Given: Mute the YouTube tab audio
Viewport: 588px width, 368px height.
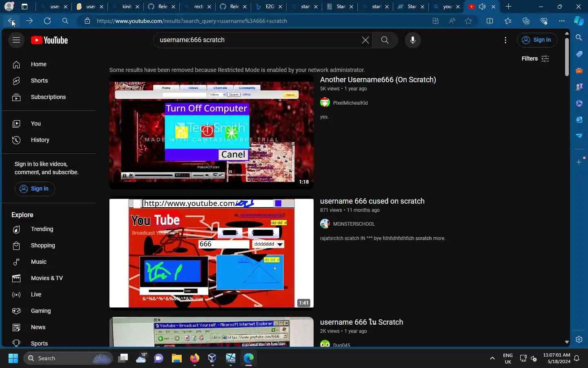Looking at the screenshot, I should [x=482, y=7].
